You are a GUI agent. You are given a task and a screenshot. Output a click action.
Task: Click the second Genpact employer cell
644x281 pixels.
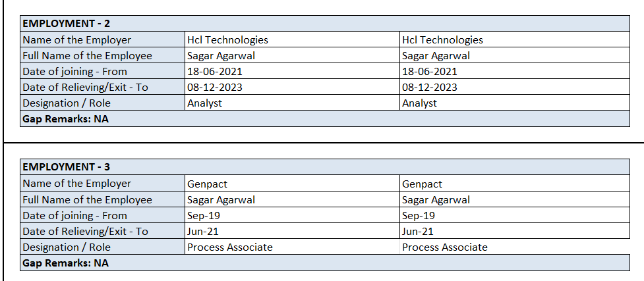[x=422, y=184]
